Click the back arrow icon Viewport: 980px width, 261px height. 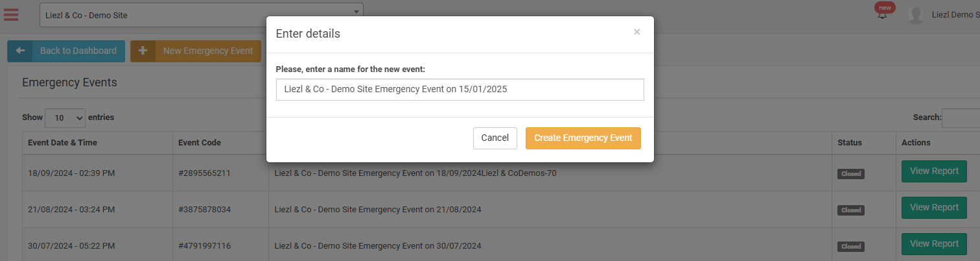(x=20, y=51)
